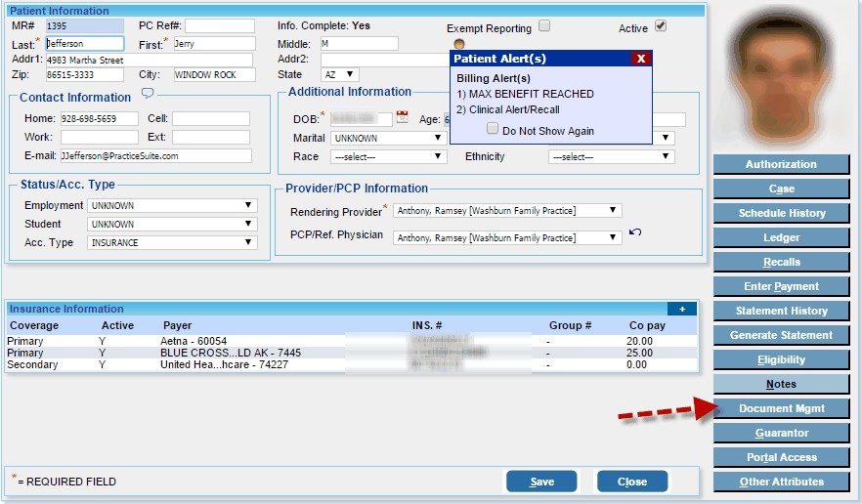This screenshot has width=862, height=504.
Task: Expand the Employment dropdown
Action: (172, 206)
